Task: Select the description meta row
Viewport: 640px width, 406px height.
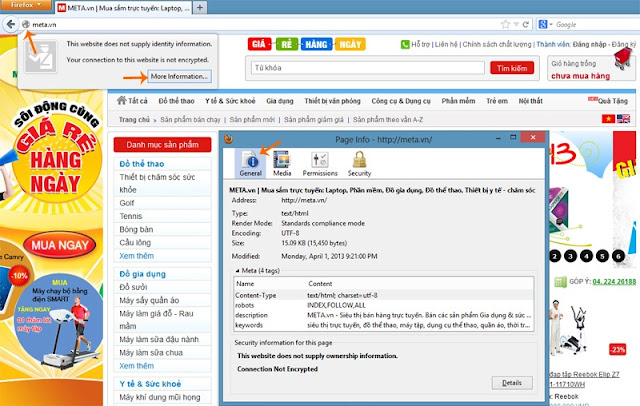Action: point(383,315)
